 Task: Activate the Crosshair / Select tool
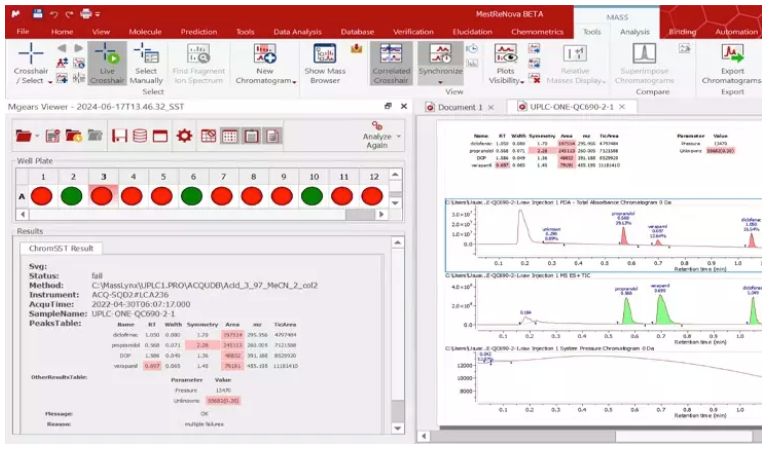(31, 61)
